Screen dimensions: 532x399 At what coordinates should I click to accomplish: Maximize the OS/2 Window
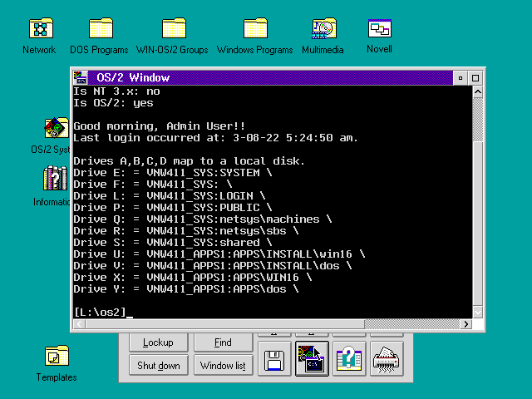475,78
